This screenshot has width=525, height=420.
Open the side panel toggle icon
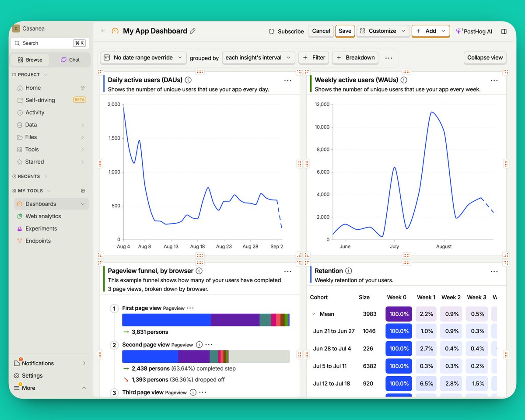(504, 31)
